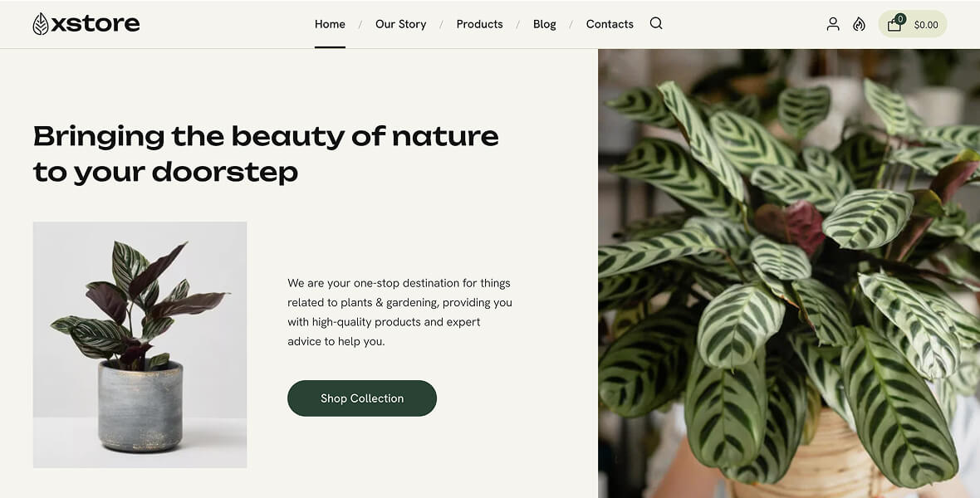The image size is (980, 498).
Task: Select Contacts in the navigation
Action: (x=610, y=24)
